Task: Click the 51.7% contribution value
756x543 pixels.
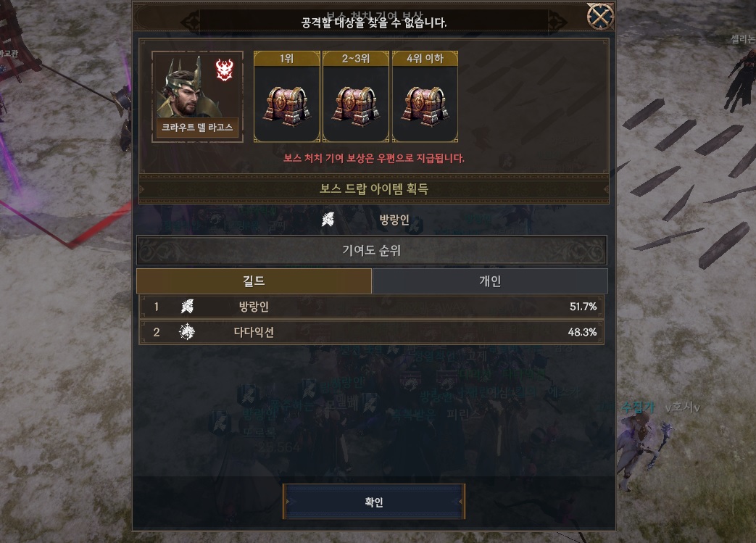Action: pyautogui.click(x=583, y=307)
